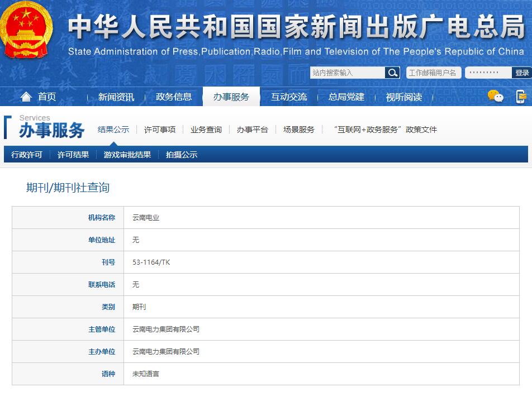Open “互联网+政务服务”政策文件 link

(x=385, y=130)
